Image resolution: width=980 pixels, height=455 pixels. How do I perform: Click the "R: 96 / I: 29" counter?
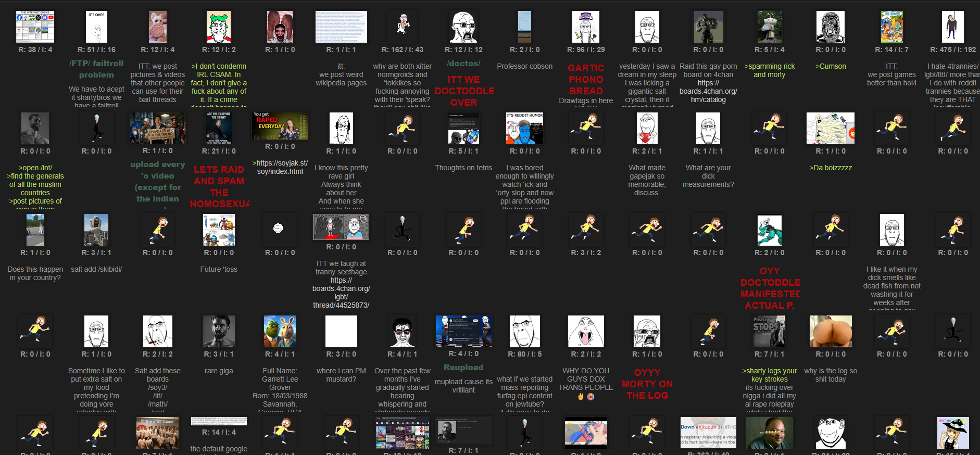(x=586, y=49)
